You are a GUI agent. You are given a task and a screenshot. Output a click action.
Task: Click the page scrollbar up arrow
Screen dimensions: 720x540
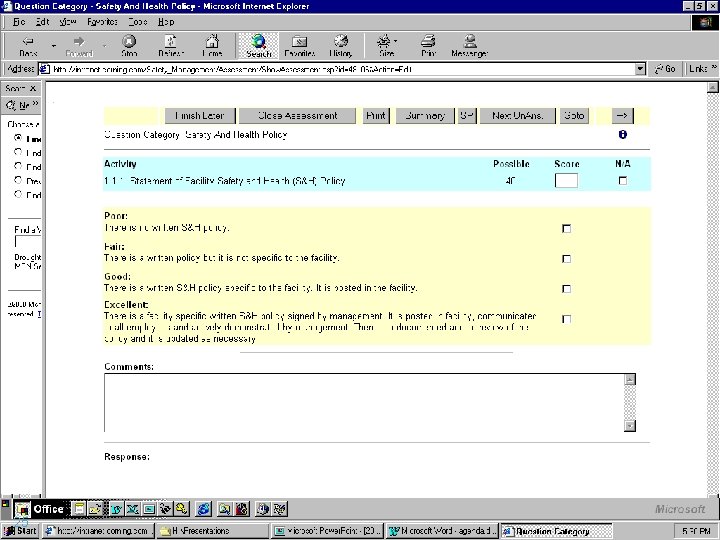pyautogui.click(x=712, y=87)
